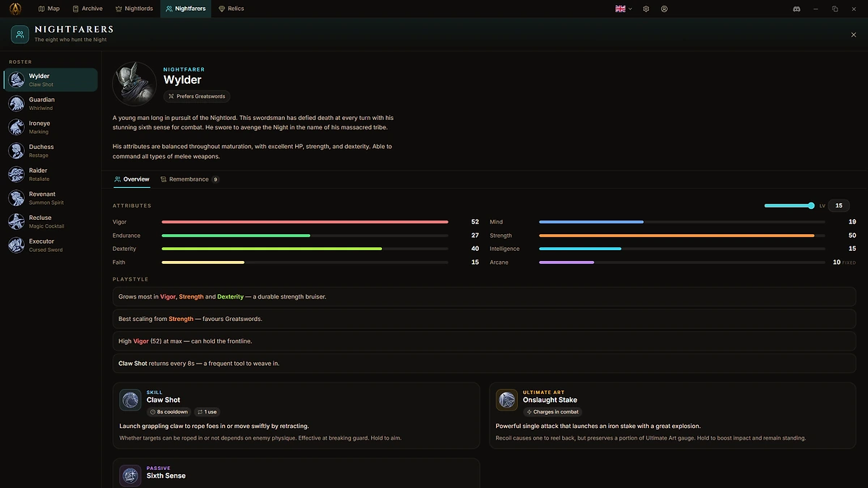
Task: Click Ironeye's roster portrait icon
Action: (x=16, y=127)
